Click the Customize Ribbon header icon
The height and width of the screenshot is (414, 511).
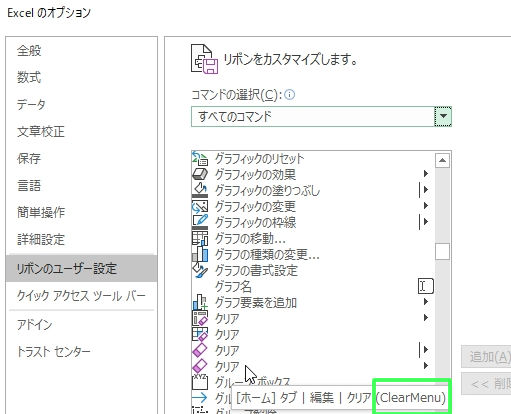tap(204, 59)
